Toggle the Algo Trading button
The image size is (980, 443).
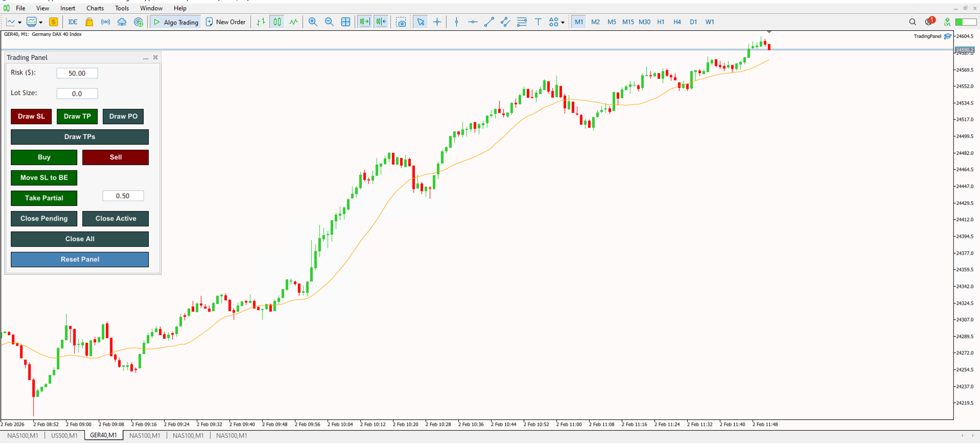176,22
